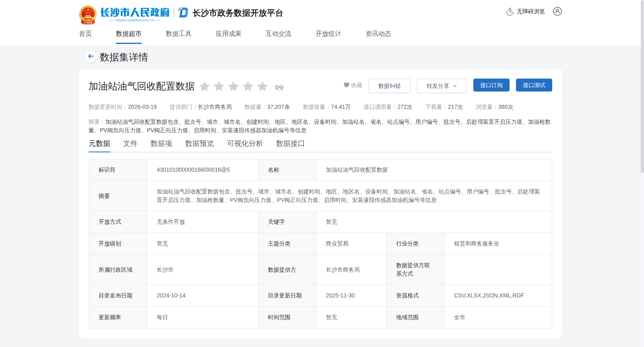Click the download count 217次

coord(455,107)
